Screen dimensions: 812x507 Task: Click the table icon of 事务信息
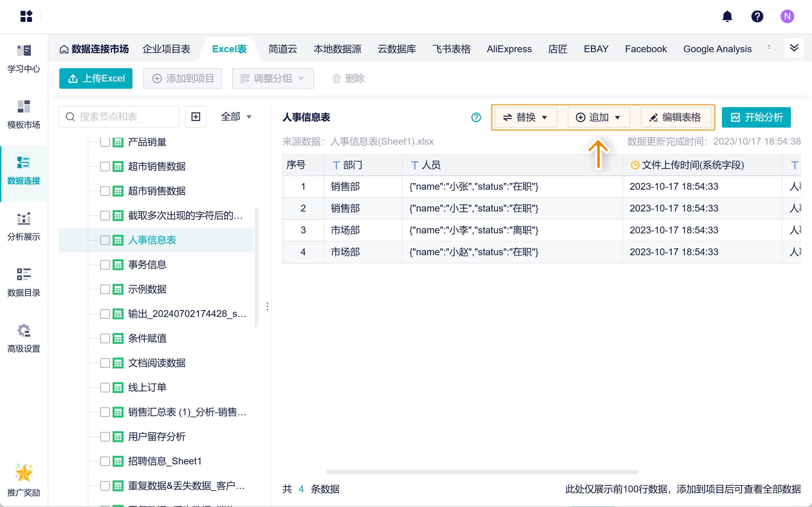(x=118, y=265)
